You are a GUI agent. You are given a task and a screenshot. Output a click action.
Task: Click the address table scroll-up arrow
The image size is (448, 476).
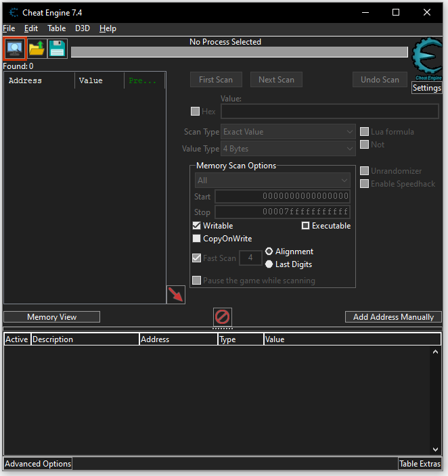[435, 352]
